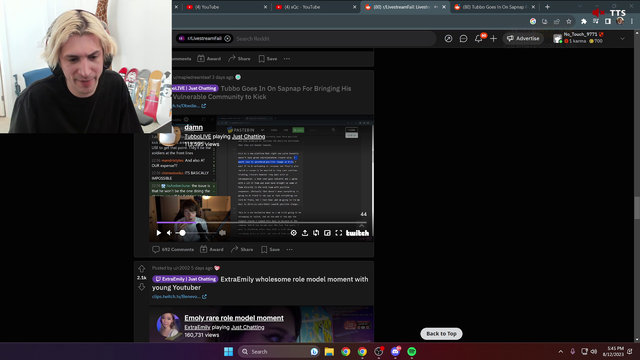640x360 pixels.
Task: Downvote the ExtraEmily post
Action: coord(142,287)
